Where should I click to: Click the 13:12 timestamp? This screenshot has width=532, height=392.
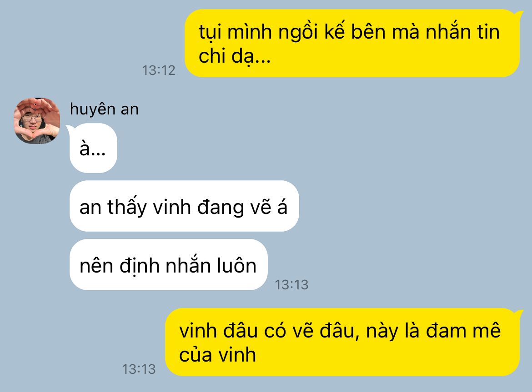[158, 70]
